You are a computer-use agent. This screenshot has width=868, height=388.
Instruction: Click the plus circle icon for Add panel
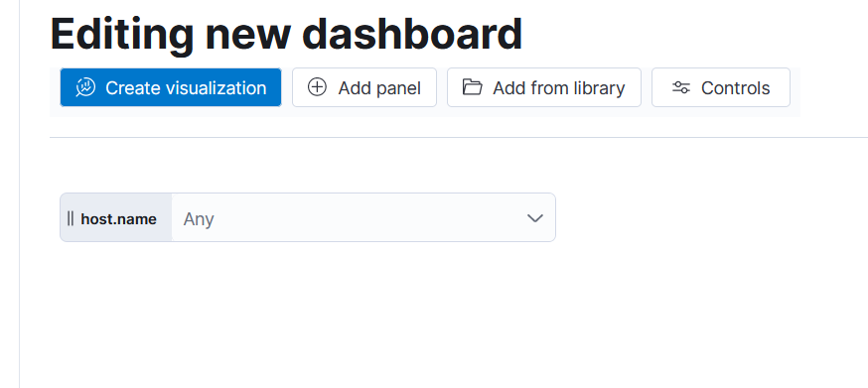317,87
